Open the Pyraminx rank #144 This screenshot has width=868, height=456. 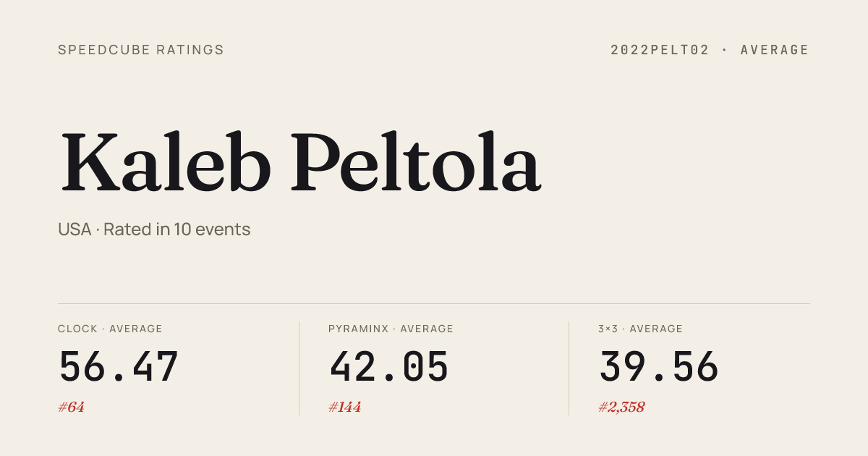pyautogui.click(x=344, y=407)
